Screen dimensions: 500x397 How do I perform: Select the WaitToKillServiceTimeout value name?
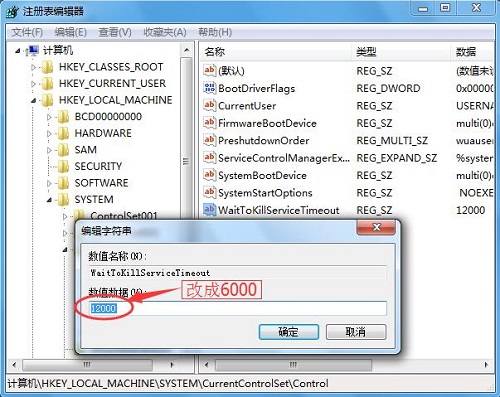(x=279, y=210)
